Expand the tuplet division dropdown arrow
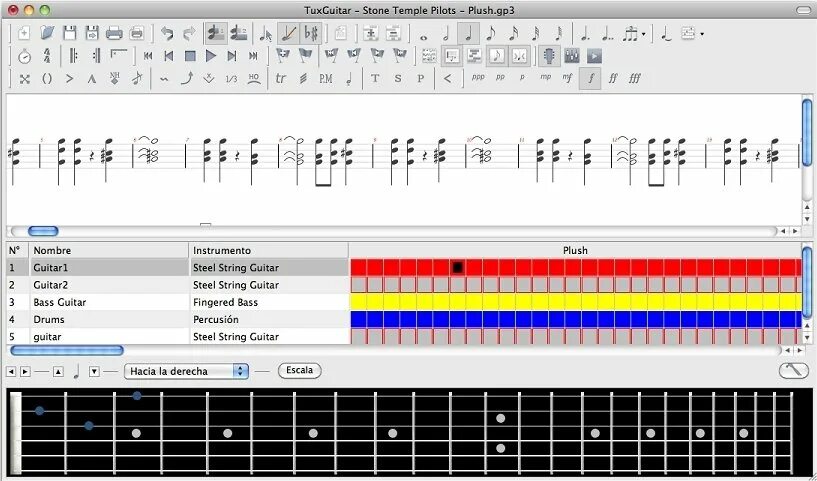Viewport: 817px width, 481px height. (644, 34)
